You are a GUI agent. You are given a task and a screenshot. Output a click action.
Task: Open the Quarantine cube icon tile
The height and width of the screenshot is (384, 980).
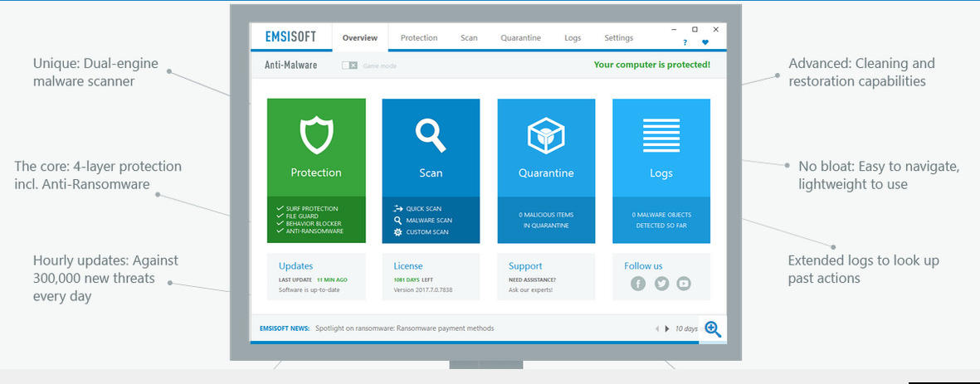pyautogui.click(x=545, y=135)
